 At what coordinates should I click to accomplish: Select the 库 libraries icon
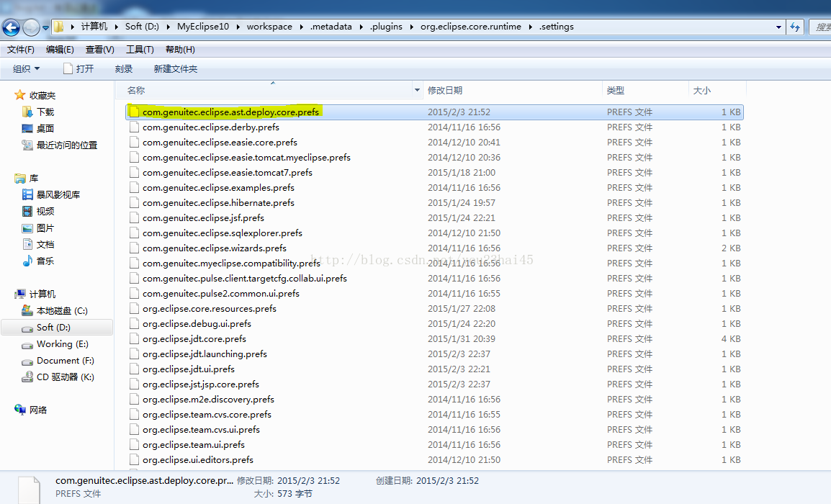point(20,178)
